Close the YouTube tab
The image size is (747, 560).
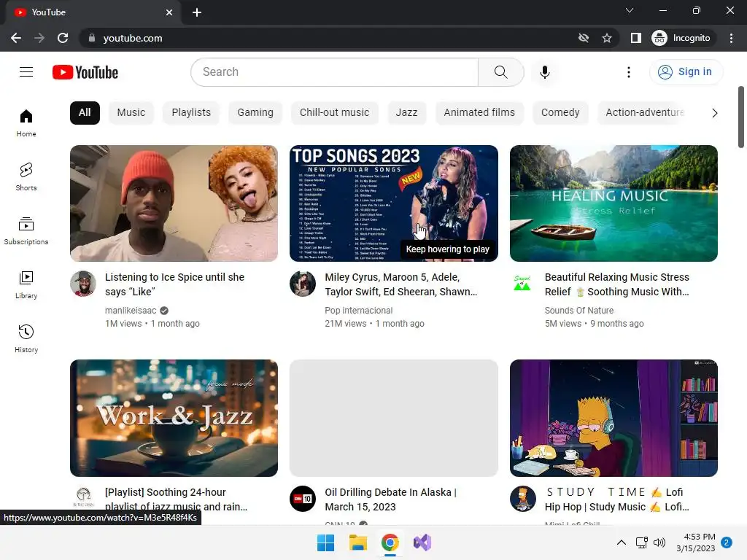(169, 12)
